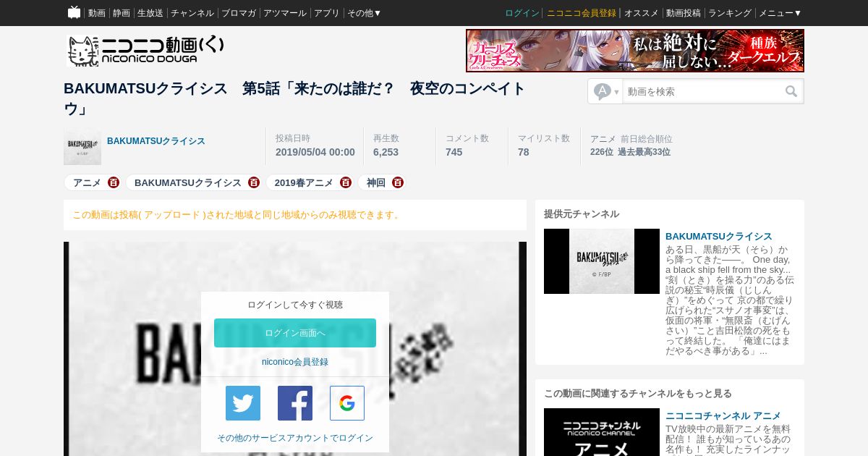Open アツマール in top navigation
Viewport: 868px width, 456px height.
[285, 13]
